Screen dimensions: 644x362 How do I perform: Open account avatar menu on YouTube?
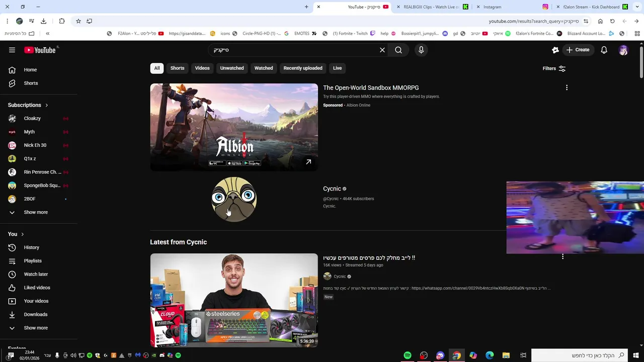coord(623,50)
